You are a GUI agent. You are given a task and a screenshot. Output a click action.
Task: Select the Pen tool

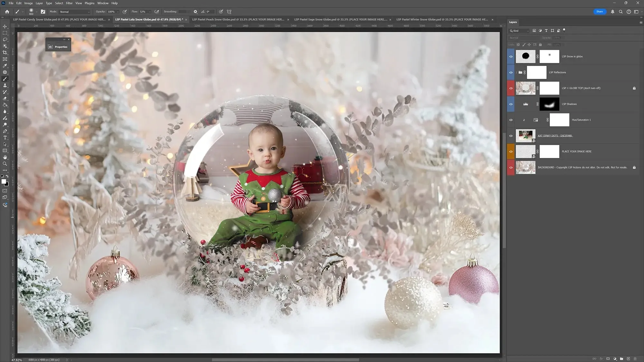coord(5,131)
